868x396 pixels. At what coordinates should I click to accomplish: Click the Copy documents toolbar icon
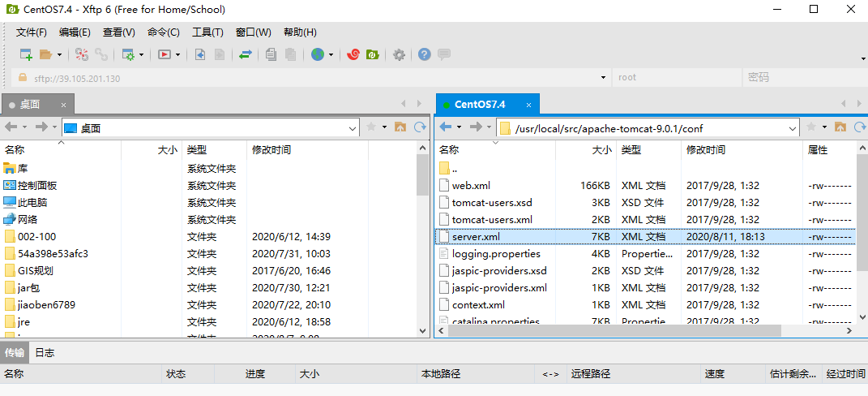tap(271, 54)
